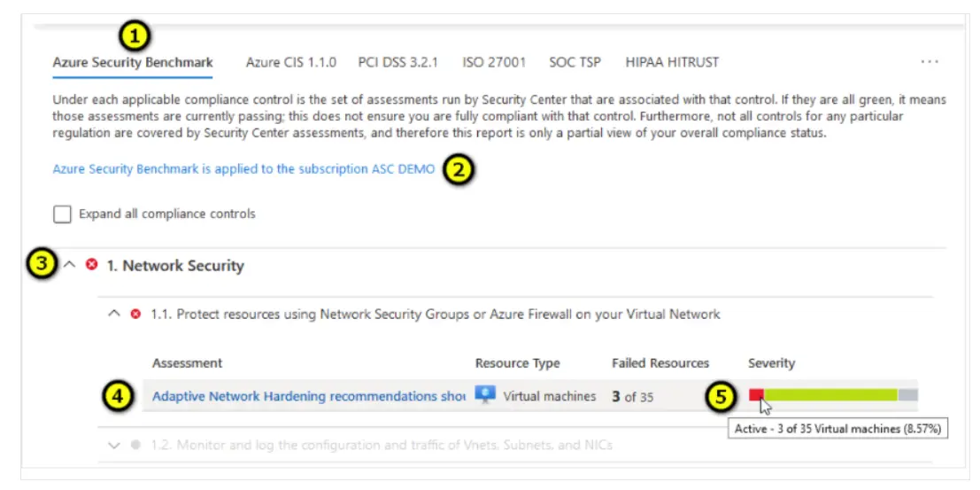This screenshot has width=980, height=490.
Task: Click the 1.1 Protect resources control title
Action: click(x=436, y=315)
